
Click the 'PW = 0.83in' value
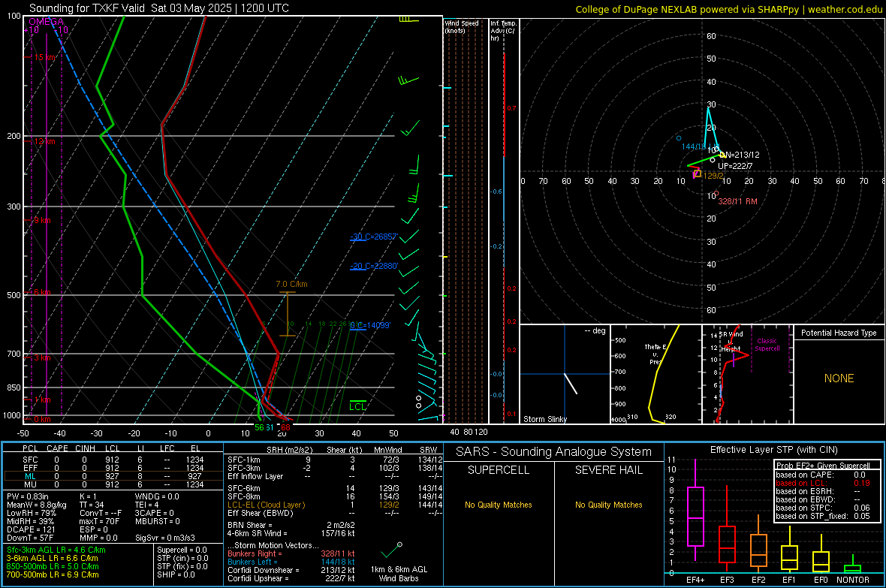27,496
